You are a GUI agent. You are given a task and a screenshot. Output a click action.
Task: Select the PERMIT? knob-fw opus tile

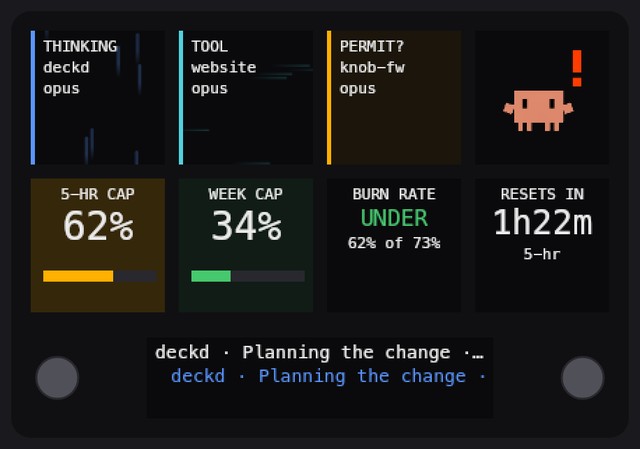[394, 98]
